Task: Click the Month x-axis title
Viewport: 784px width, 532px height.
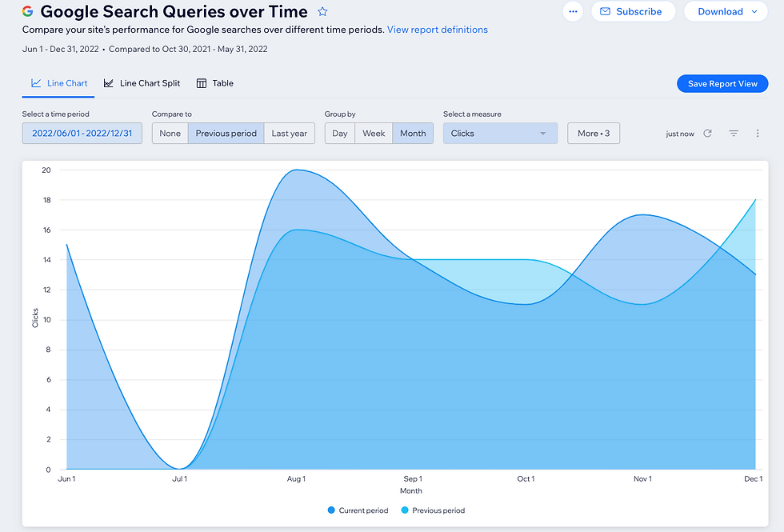Action: tap(411, 490)
